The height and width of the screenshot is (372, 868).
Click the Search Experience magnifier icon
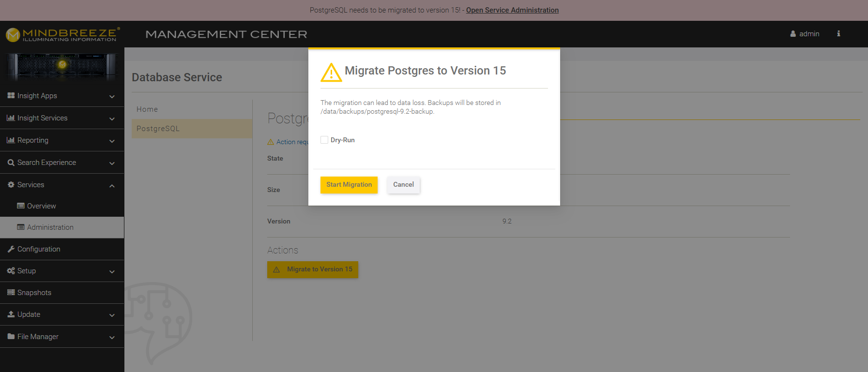tap(11, 163)
